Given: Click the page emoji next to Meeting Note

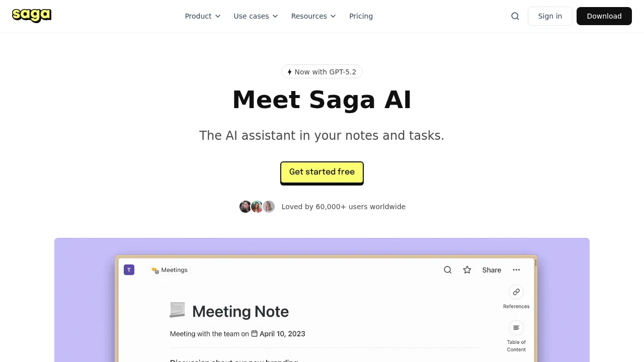Looking at the screenshot, I should (177, 311).
